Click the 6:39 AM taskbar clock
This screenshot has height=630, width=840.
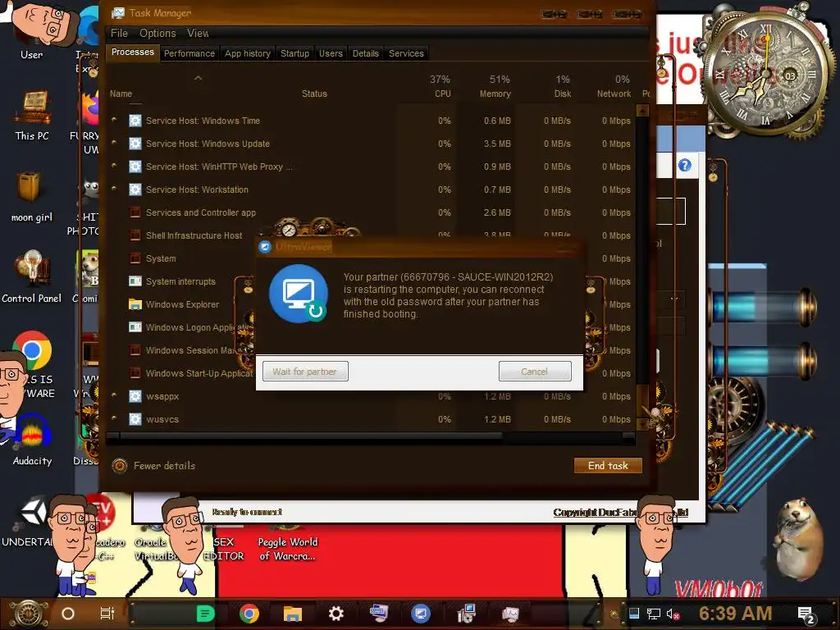coord(735,614)
